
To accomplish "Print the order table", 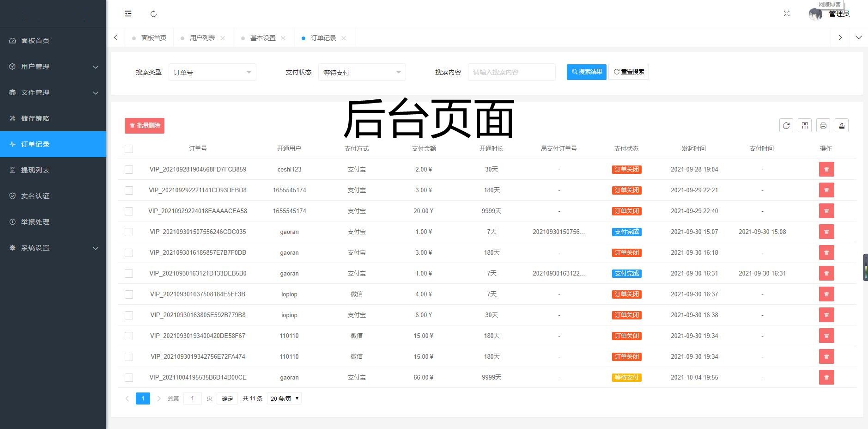I will [x=823, y=125].
